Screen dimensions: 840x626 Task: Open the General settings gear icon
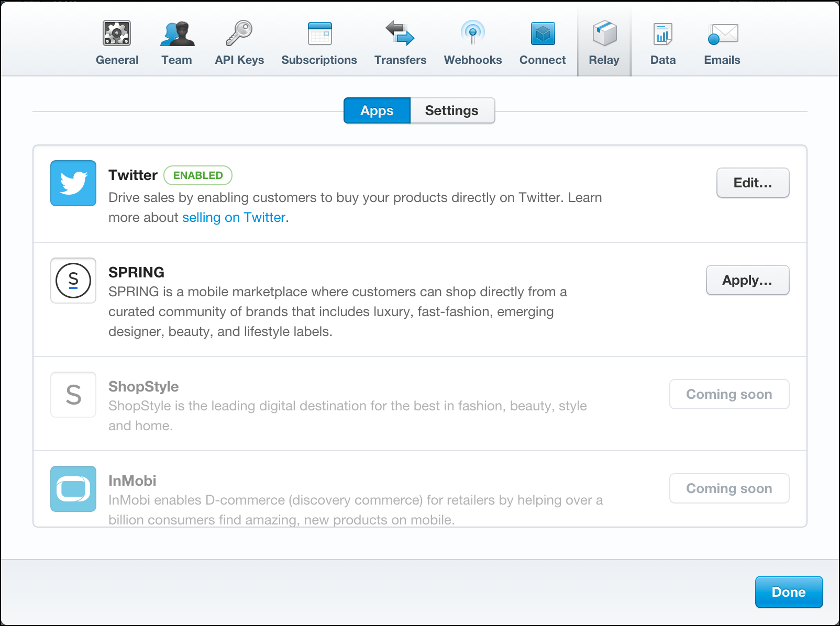tap(117, 34)
